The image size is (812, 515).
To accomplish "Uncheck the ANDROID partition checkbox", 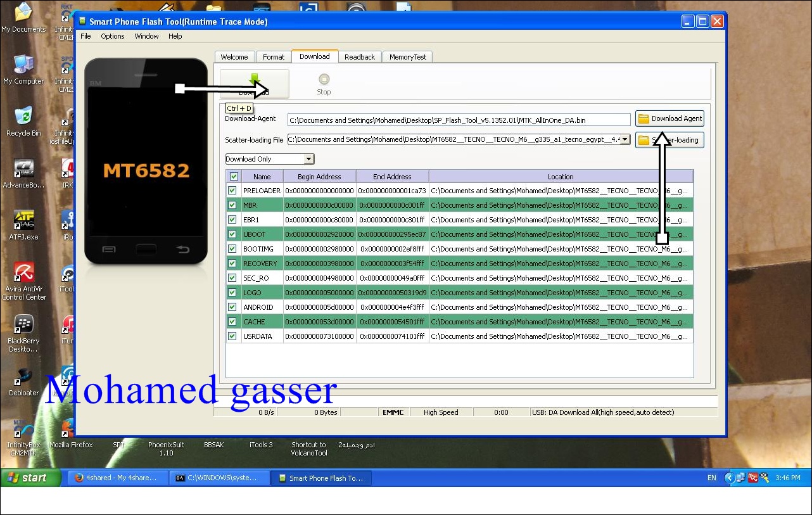I will coord(232,307).
